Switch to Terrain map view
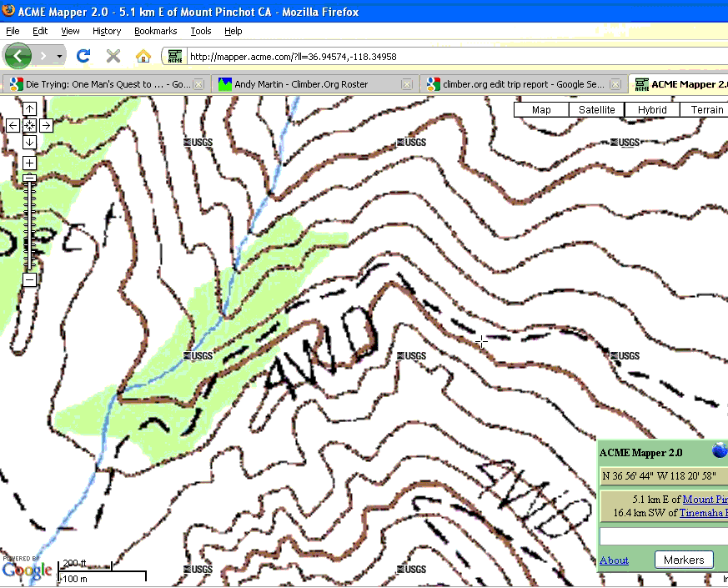Image resolution: width=728 pixels, height=588 pixels. pyautogui.click(x=705, y=109)
